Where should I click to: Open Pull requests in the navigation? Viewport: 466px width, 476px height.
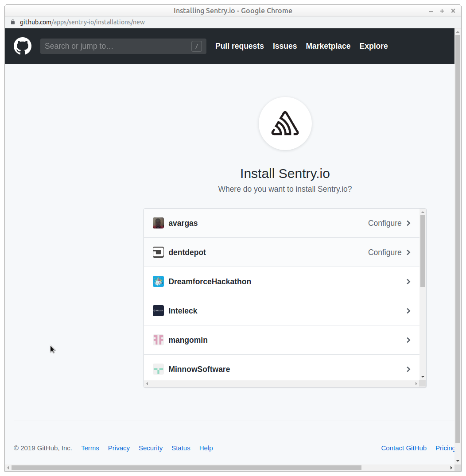(239, 46)
